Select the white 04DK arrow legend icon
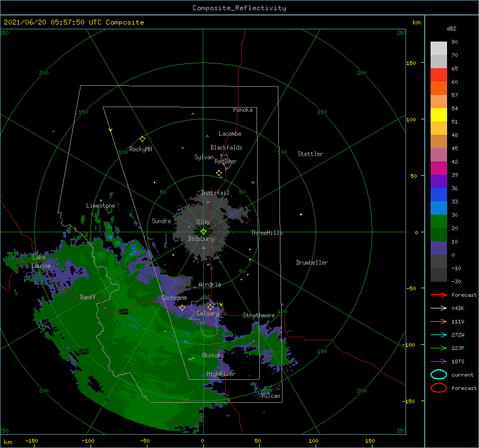The image size is (479, 448). (439, 308)
